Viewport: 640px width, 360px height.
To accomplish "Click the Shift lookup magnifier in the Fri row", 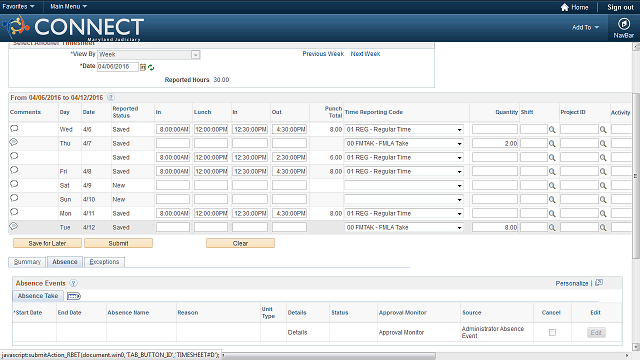I will [x=552, y=172].
